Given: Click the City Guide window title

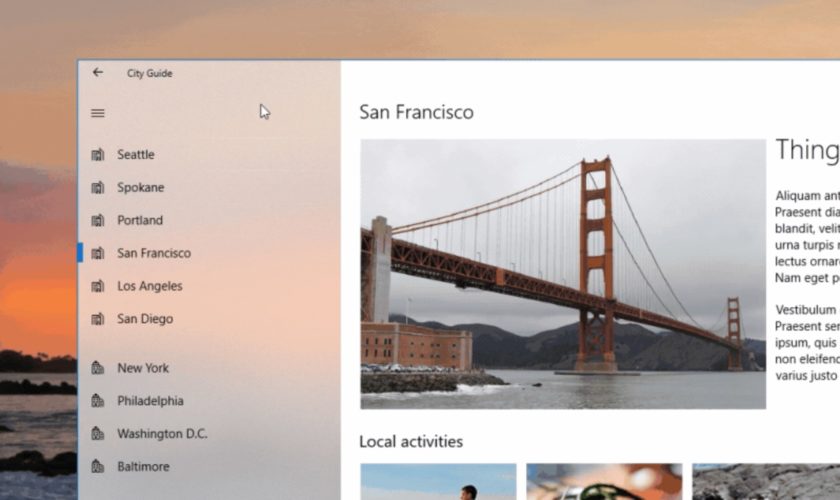Looking at the screenshot, I should click(149, 73).
